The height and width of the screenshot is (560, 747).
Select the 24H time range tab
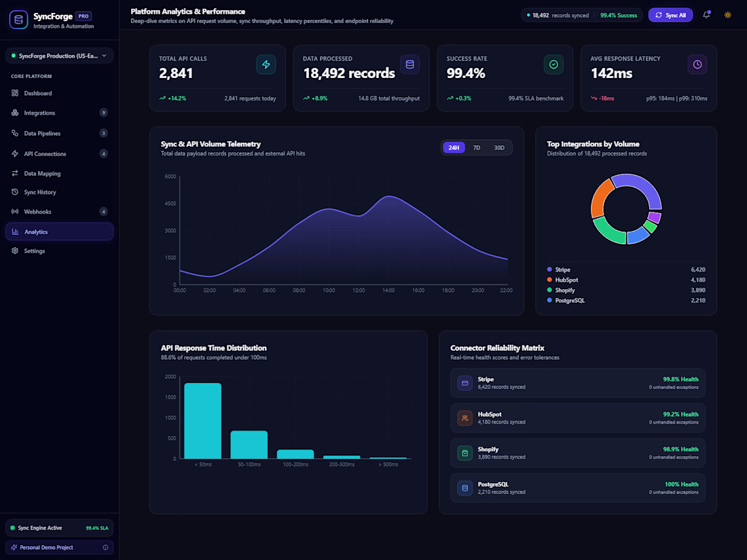click(454, 147)
